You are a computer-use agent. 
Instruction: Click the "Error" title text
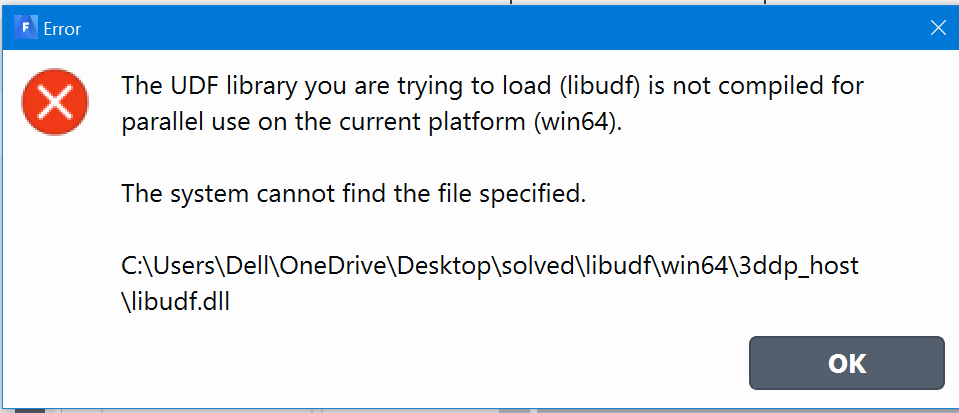point(62,29)
